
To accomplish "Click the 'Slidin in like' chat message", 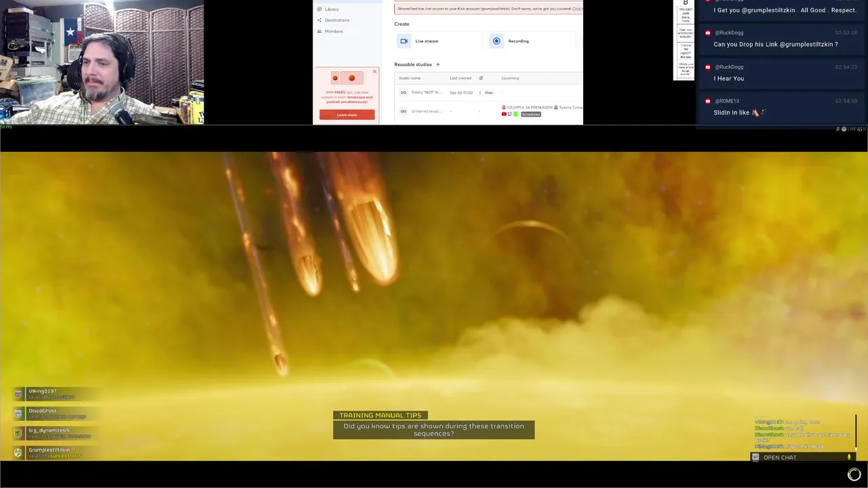I will tap(739, 113).
